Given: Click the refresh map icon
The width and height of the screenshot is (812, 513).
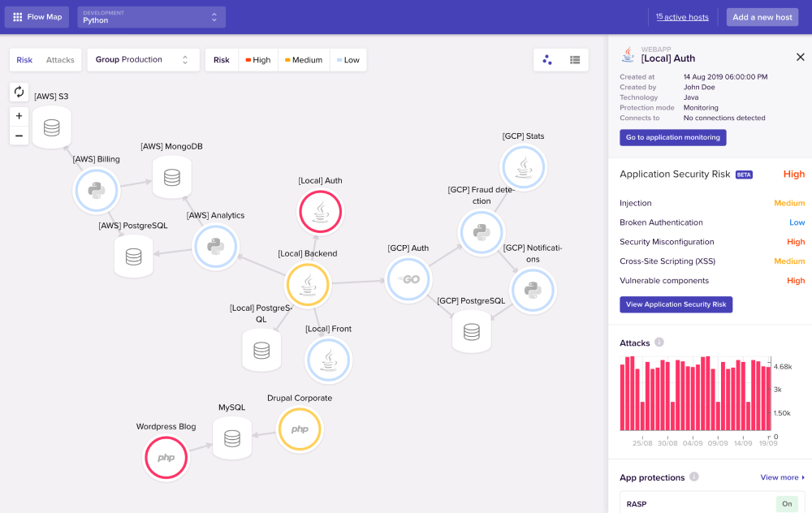Looking at the screenshot, I should [19, 93].
